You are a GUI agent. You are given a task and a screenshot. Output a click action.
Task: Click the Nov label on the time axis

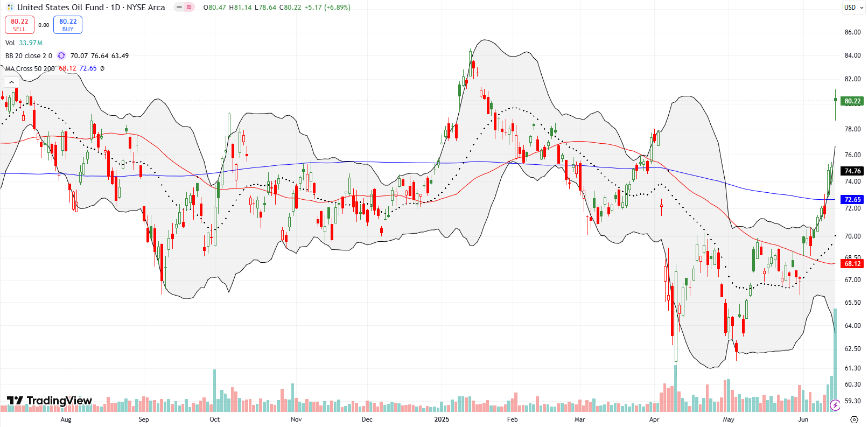click(296, 419)
